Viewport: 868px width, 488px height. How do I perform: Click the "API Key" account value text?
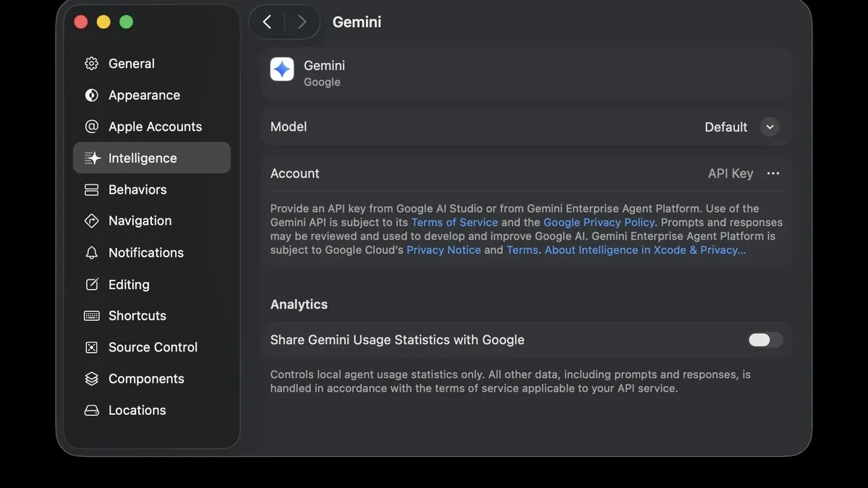(731, 174)
